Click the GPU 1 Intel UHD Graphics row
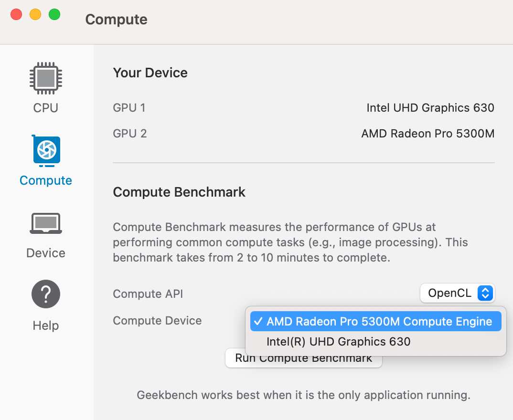Screen dimensions: 513x420 [x=304, y=108]
